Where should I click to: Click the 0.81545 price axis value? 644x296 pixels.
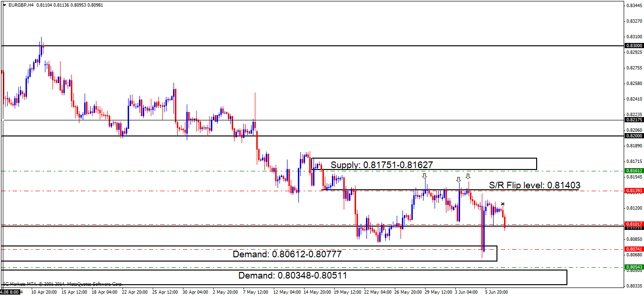point(634,177)
